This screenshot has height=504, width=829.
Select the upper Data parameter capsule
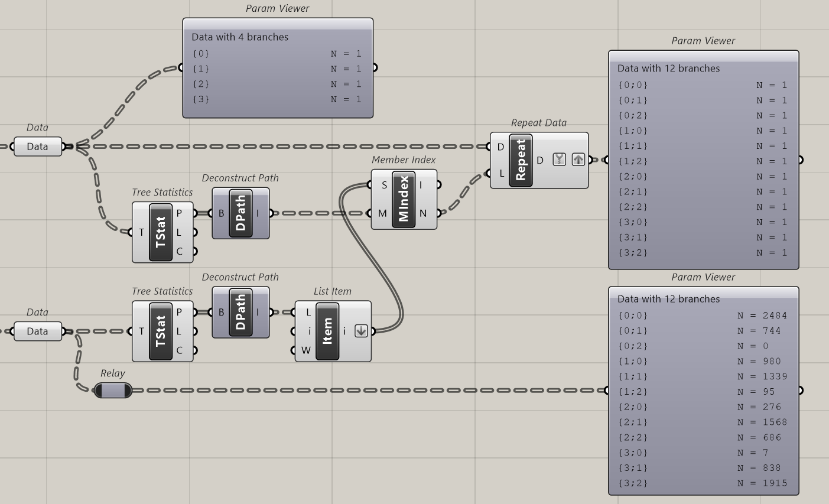(37, 146)
